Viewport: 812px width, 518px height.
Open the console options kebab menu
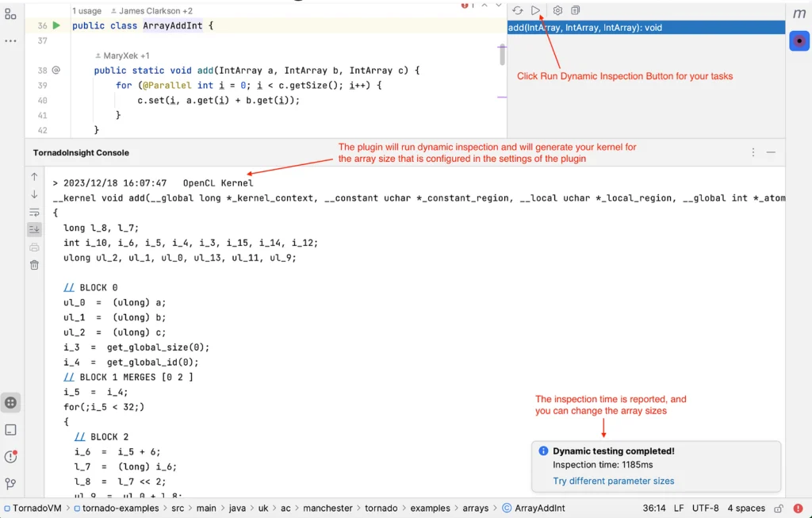[x=753, y=152]
